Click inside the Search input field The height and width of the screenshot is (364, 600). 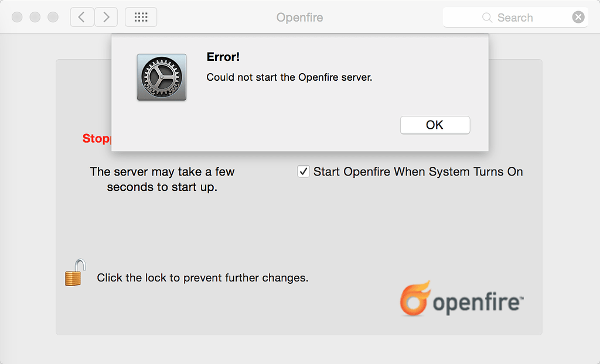coord(521,18)
